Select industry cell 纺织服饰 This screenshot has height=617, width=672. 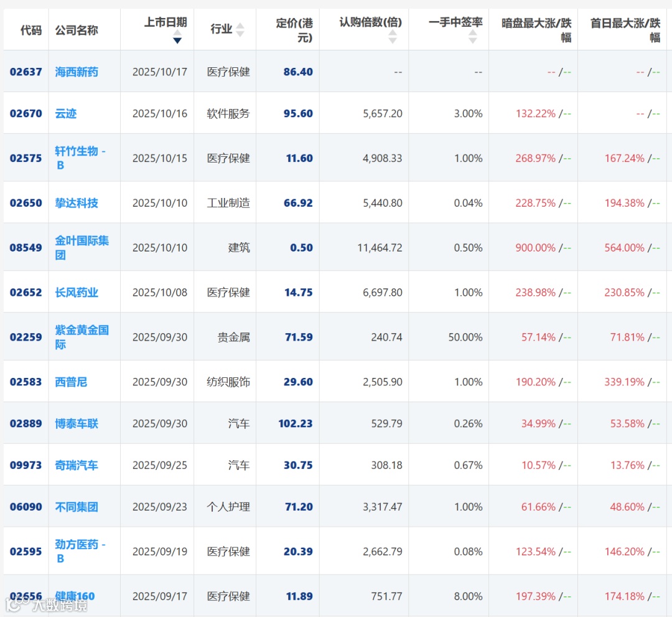click(x=228, y=382)
